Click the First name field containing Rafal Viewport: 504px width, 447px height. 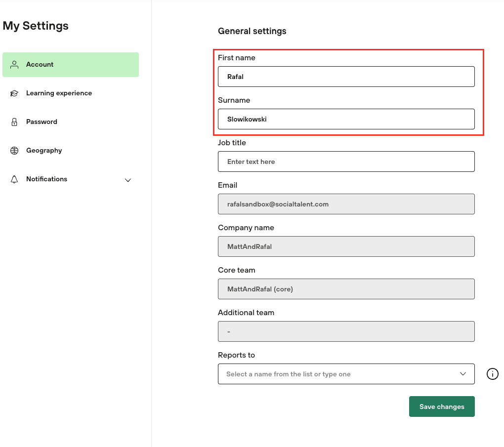tap(346, 77)
